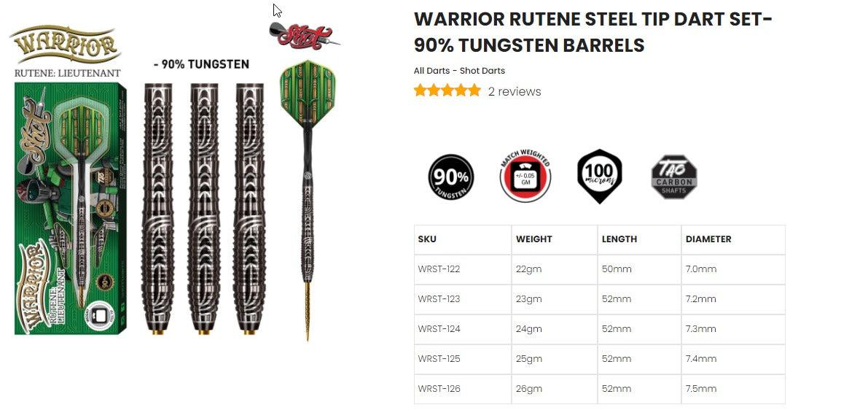The image size is (868, 413).
Task: Click the red Shot logo above dart
Action: [305, 35]
